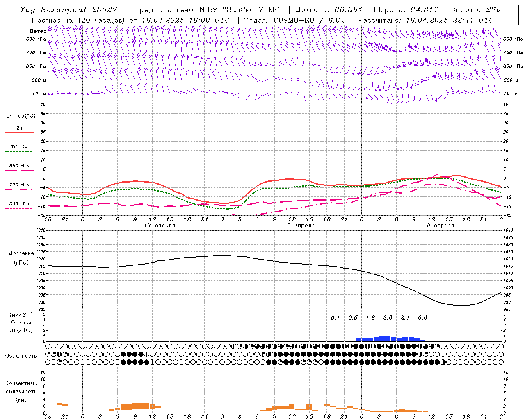The height and width of the screenshot is (420, 525).
Task: Click the precipitation value 1.8
Action: [370, 317]
